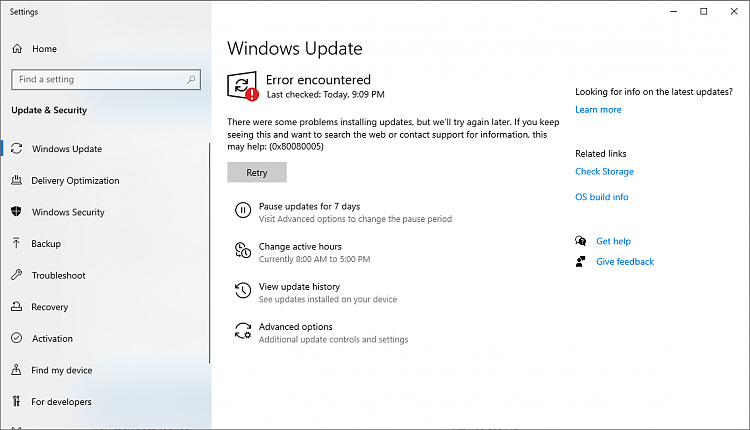750x430 pixels.
Task: Click the active hours clock icon
Action: pos(243,250)
